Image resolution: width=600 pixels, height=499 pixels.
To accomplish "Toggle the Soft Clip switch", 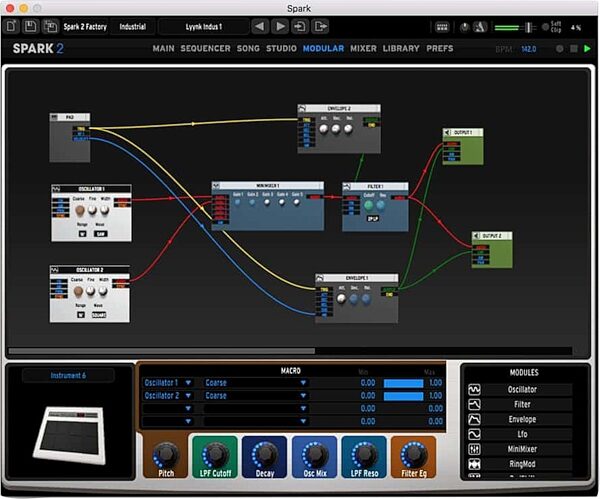I will click(x=545, y=27).
